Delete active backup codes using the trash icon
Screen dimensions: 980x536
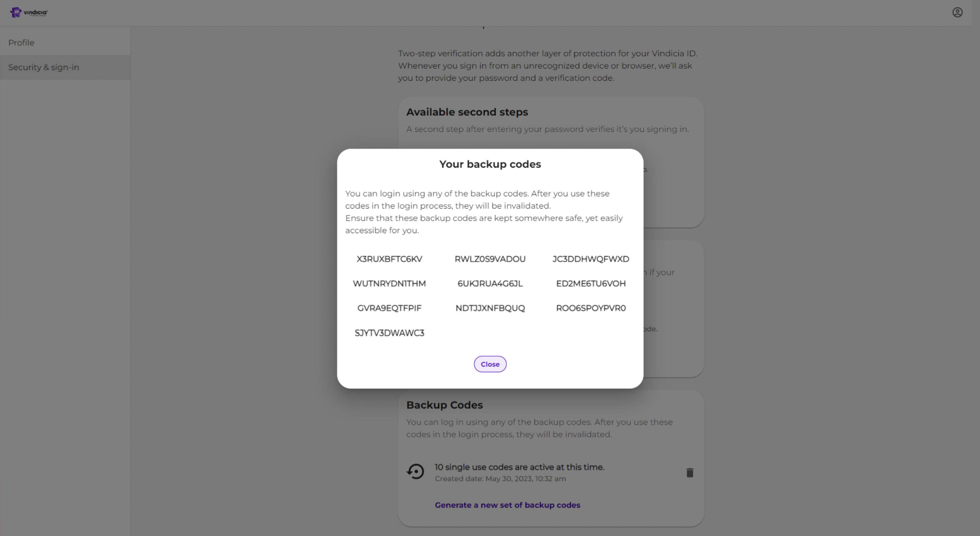coord(690,472)
